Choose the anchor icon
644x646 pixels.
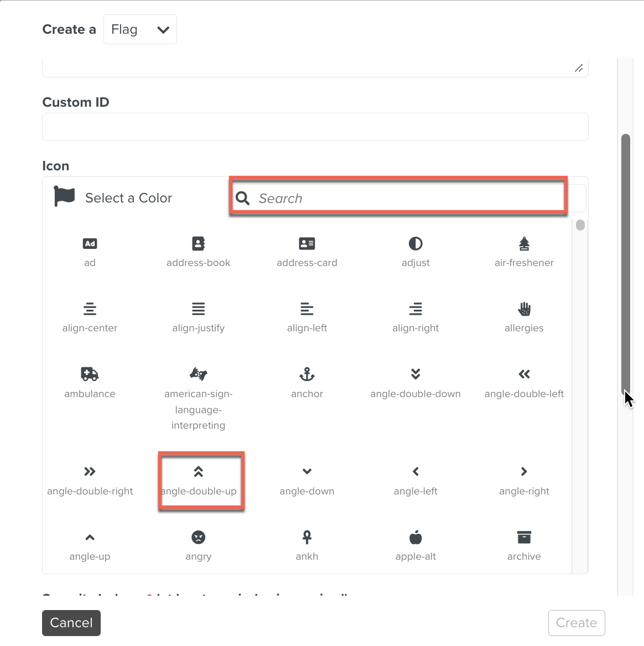pyautogui.click(x=307, y=374)
